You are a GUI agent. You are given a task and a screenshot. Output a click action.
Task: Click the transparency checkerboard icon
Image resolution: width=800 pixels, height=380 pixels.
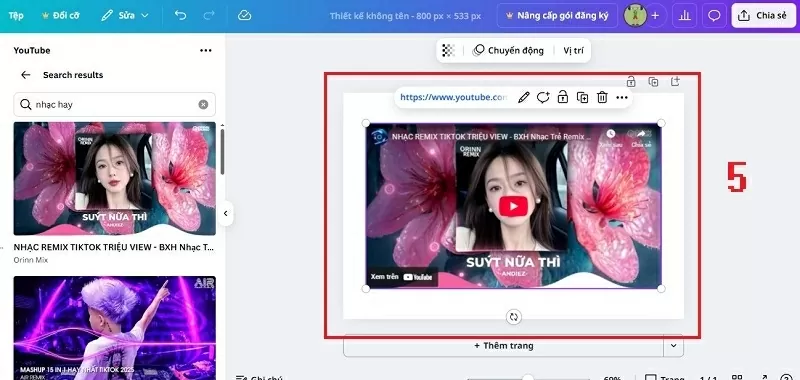tap(448, 50)
